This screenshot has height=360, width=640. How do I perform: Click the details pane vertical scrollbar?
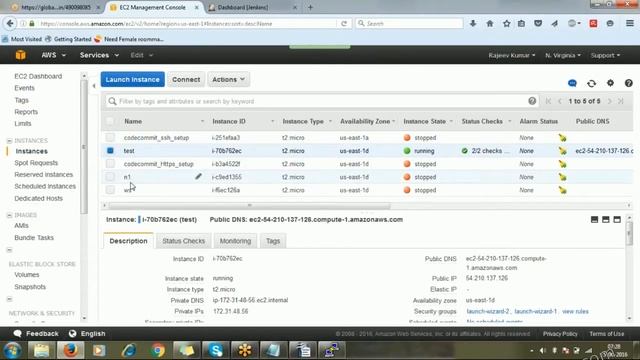click(x=629, y=233)
